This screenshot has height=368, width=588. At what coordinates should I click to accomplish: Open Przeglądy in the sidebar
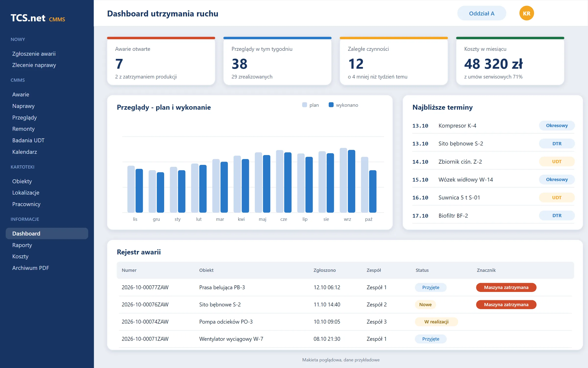point(24,118)
